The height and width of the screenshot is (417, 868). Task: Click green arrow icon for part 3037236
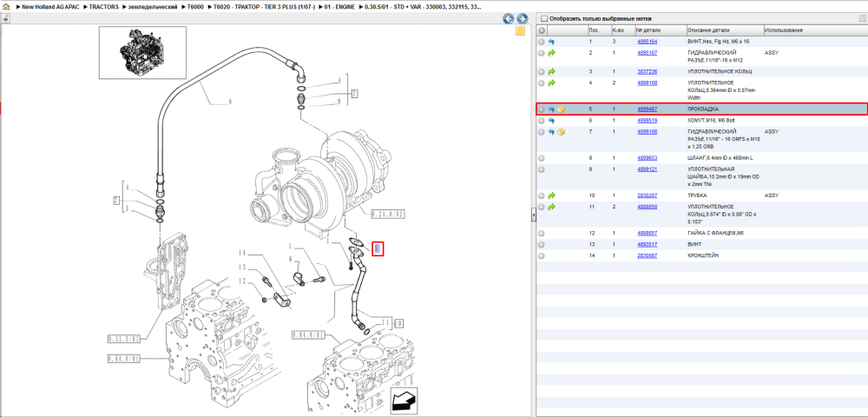(x=551, y=71)
